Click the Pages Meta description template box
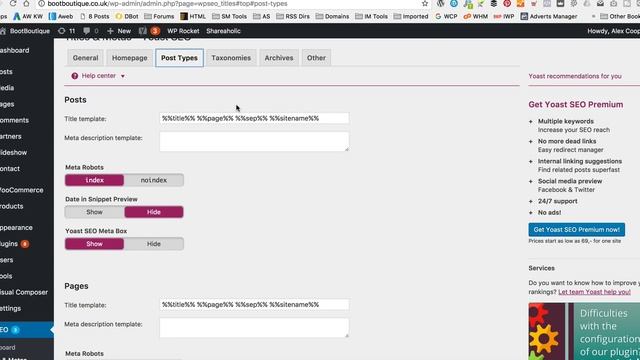Image resolution: width=640 pixels, height=360 pixels. (x=254, y=328)
